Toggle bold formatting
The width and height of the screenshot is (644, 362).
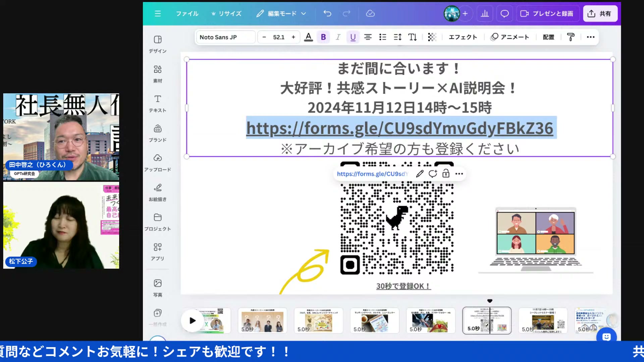[x=323, y=37]
